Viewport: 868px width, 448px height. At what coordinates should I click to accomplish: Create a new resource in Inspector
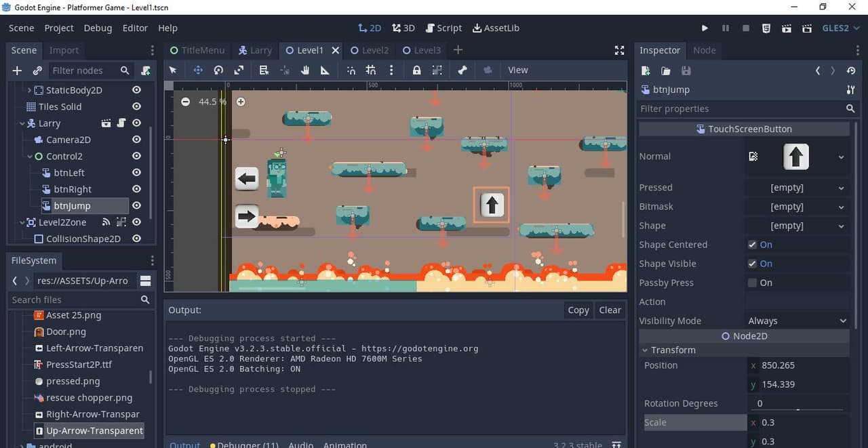(646, 70)
